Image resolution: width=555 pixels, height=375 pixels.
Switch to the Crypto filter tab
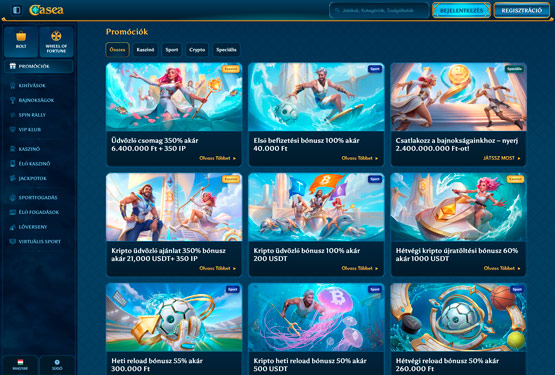(x=197, y=50)
